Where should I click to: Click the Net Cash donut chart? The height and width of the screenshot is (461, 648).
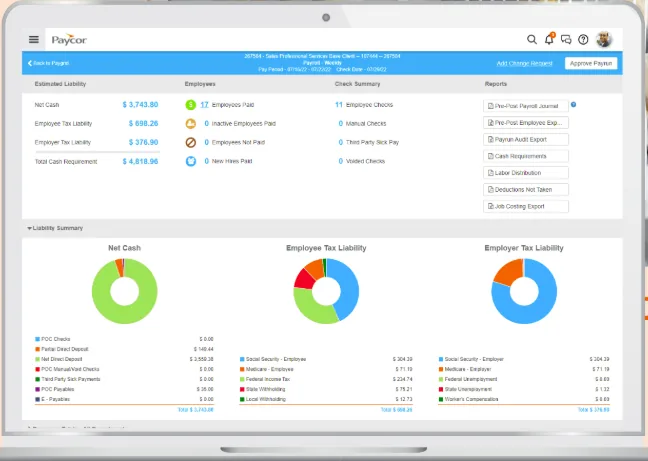(x=124, y=291)
